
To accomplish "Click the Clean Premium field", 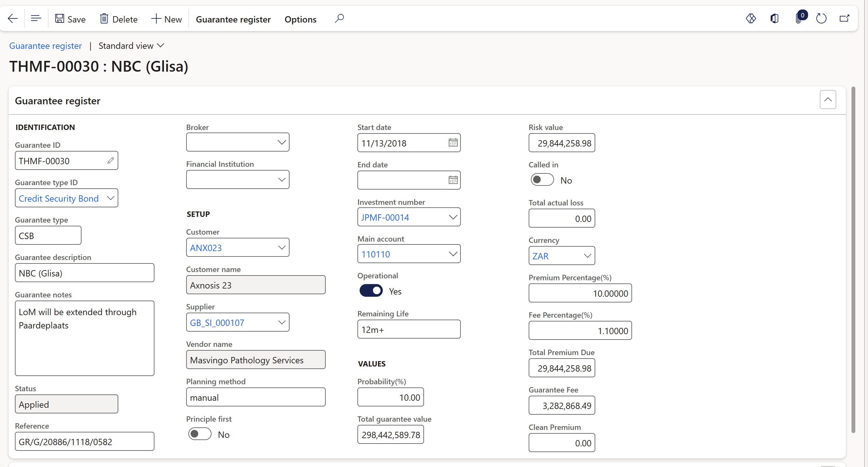I will pos(562,443).
